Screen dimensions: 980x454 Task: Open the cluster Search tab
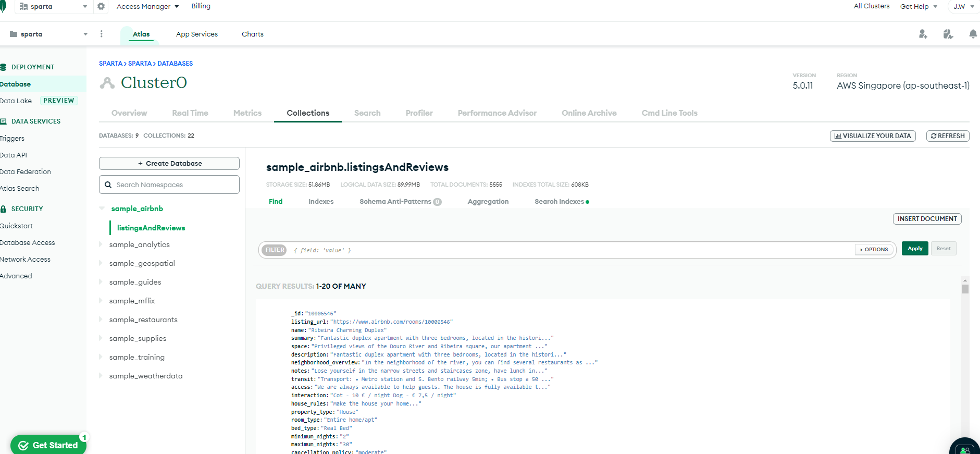367,113
